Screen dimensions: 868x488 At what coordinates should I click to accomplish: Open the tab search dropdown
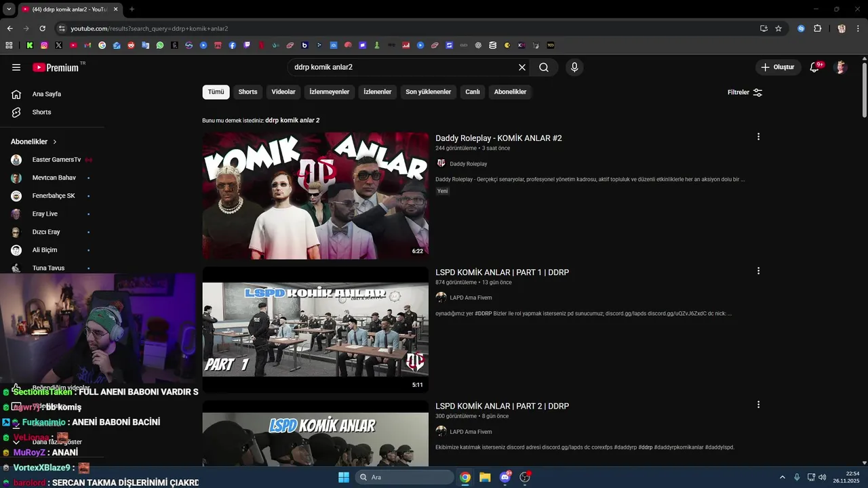pyautogui.click(x=7, y=9)
